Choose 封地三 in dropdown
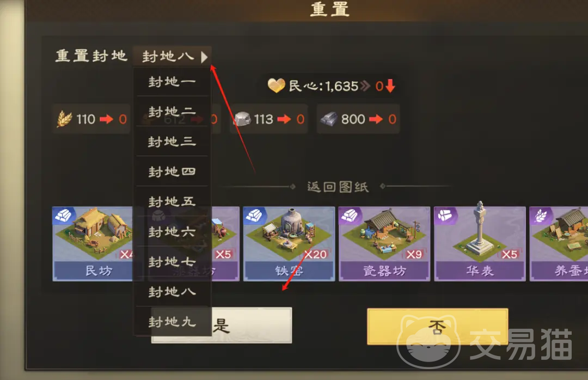Screen dimensions: 588x380 coord(172,142)
